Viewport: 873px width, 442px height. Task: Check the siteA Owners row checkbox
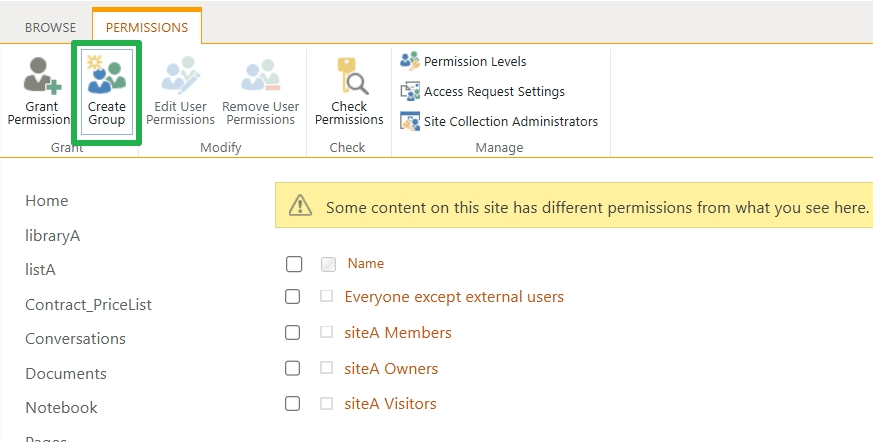pos(293,369)
